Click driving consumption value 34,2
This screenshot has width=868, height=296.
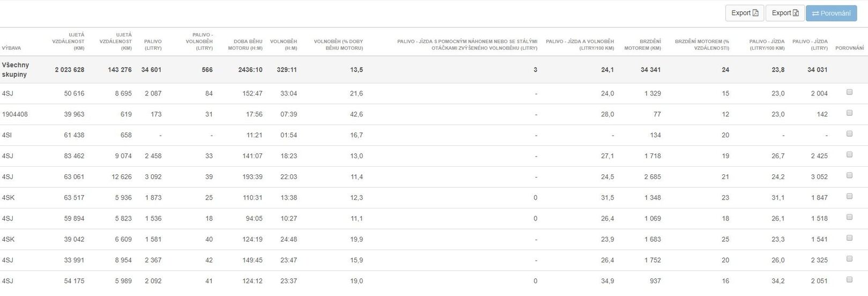pos(778,281)
